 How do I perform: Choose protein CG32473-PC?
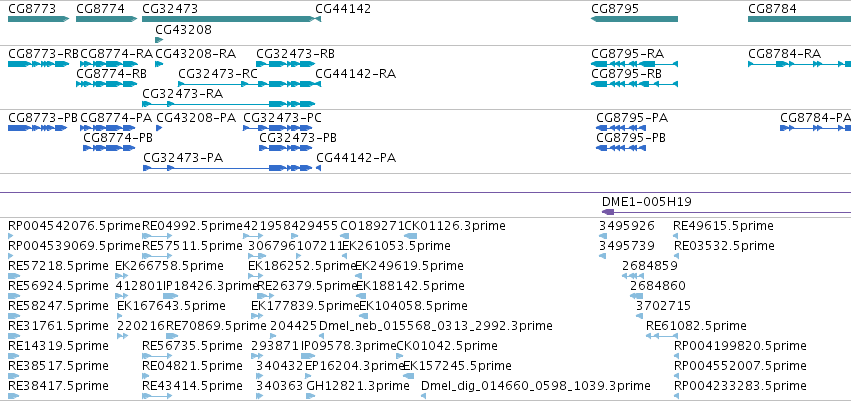pos(277,128)
